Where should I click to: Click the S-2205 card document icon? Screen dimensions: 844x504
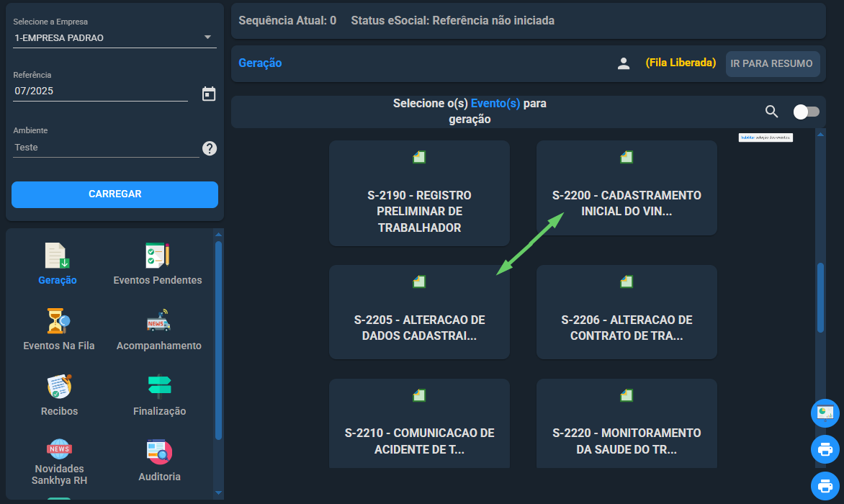[419, 282]
